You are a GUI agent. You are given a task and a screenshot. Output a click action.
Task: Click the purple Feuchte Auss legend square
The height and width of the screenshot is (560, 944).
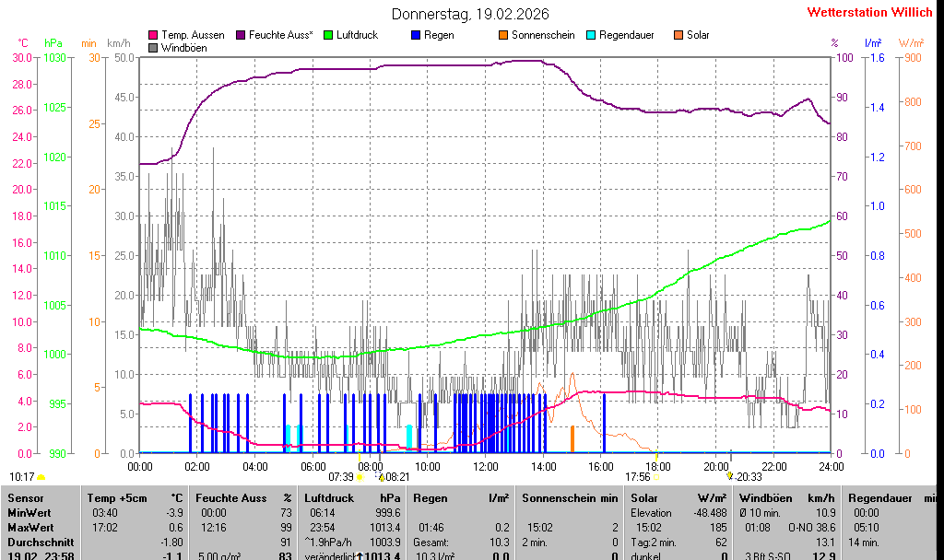click(x=242, y=35)
